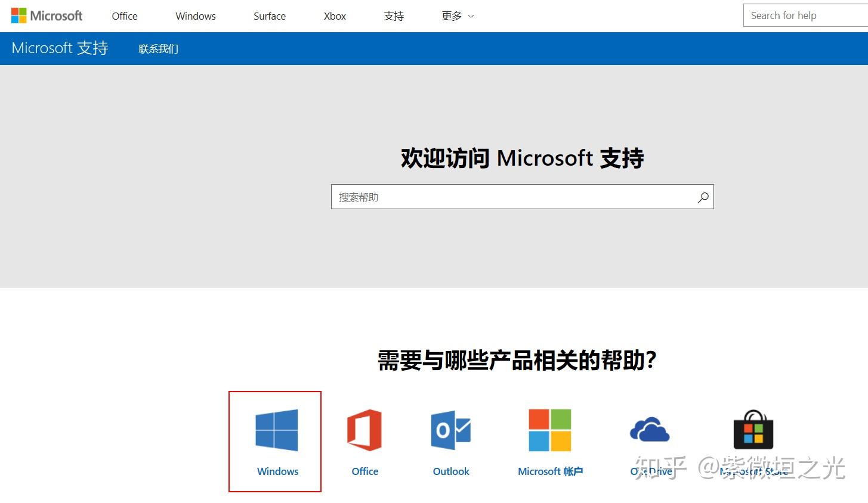Open the 联系我们 link

point(158,48)
